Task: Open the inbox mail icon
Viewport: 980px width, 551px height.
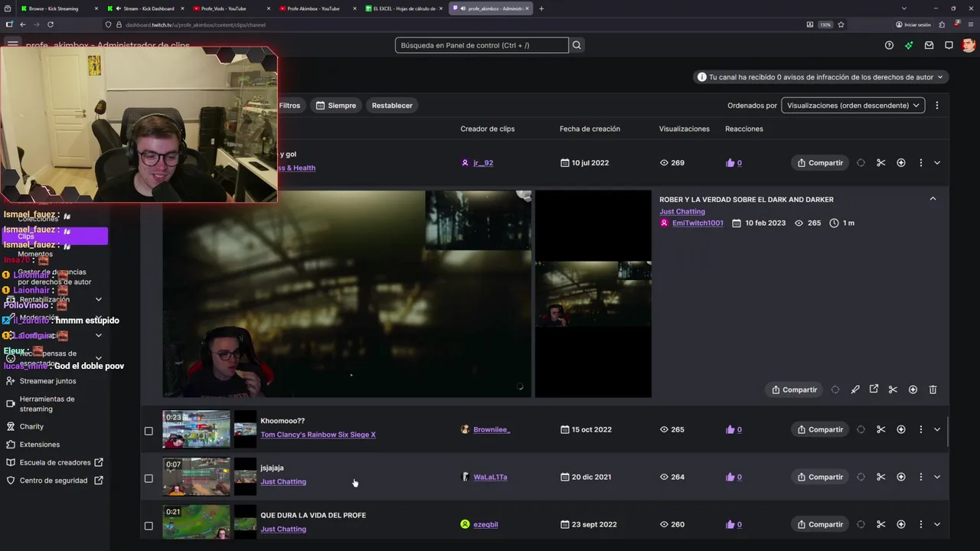Action: [929, 45]
